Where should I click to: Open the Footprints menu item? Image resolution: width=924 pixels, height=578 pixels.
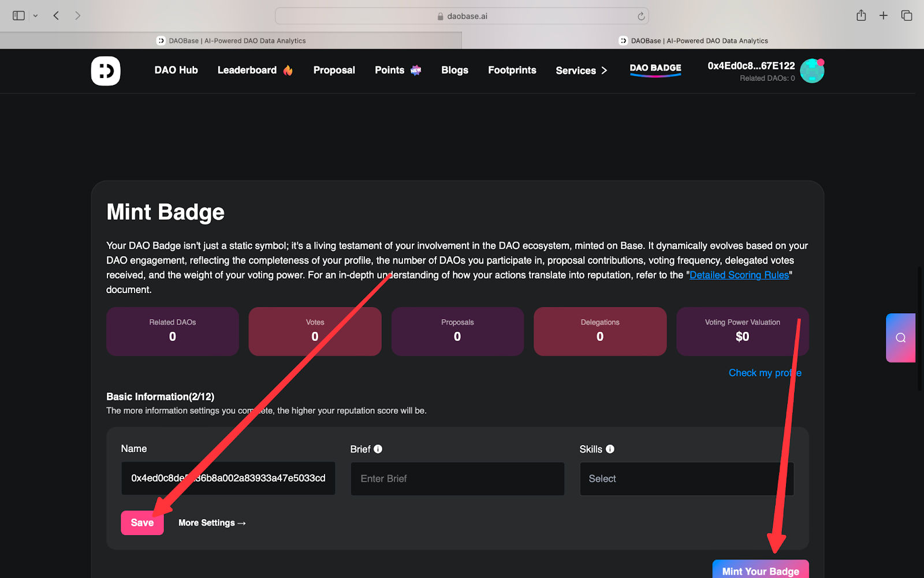tap(512, 70)
